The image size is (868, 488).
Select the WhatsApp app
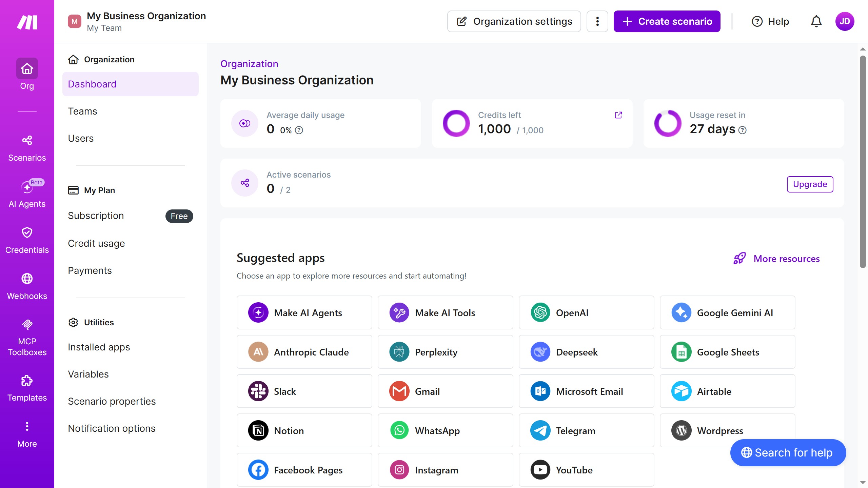point(446,430)
